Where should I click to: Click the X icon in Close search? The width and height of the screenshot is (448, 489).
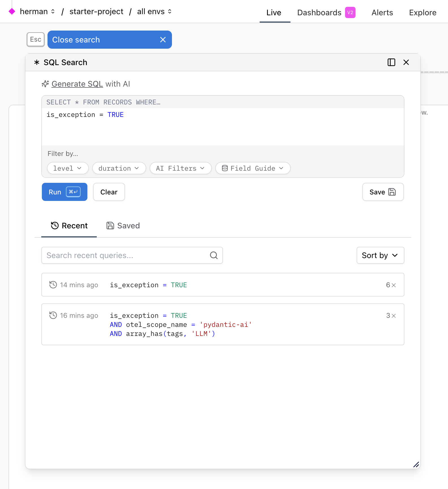pos(163,40)
